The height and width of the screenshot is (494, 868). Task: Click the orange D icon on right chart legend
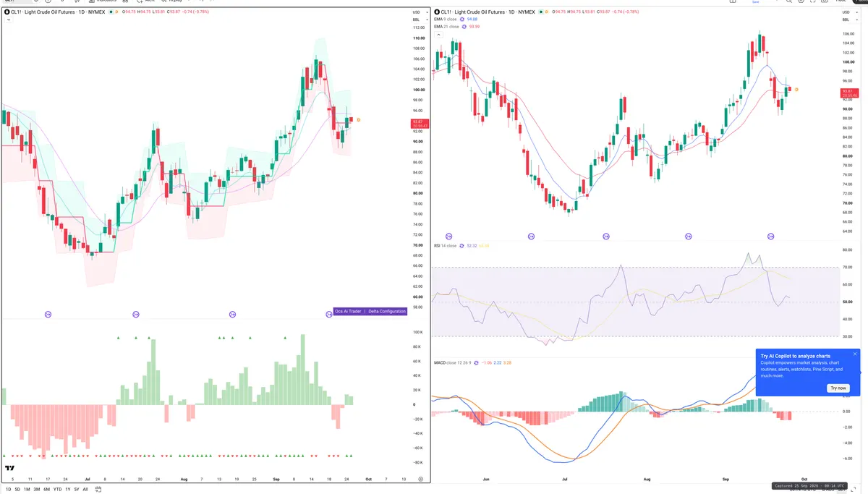[547, 12]
